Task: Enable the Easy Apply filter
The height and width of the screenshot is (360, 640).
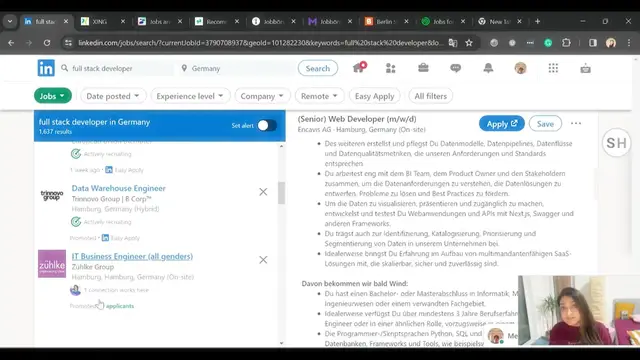Action: coord(374,96)
